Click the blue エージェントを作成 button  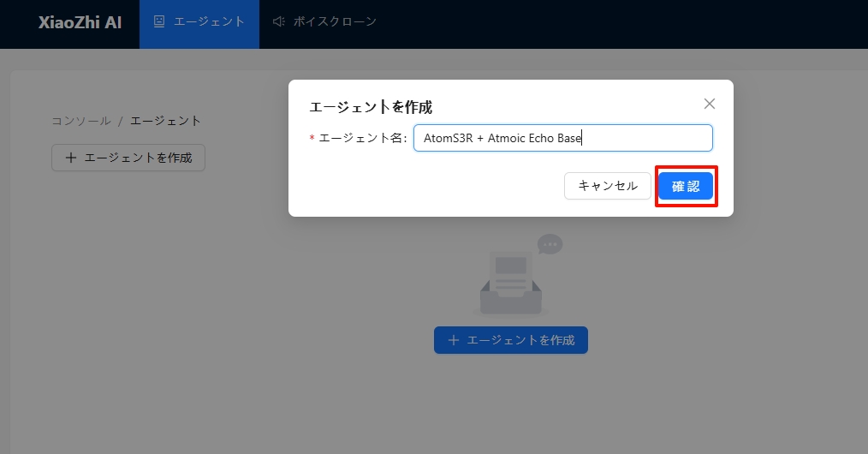point(511,340)
